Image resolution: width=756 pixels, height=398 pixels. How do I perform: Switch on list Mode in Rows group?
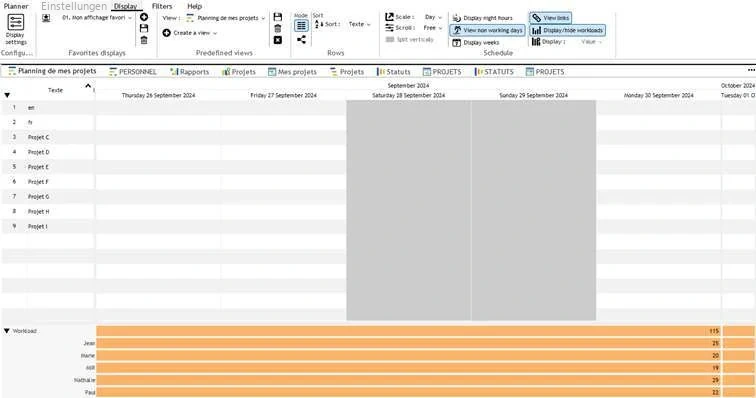(301, 26)
